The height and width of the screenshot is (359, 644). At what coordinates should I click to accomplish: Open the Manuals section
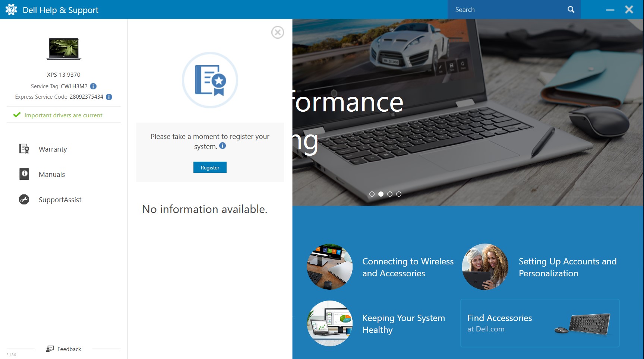52,175
